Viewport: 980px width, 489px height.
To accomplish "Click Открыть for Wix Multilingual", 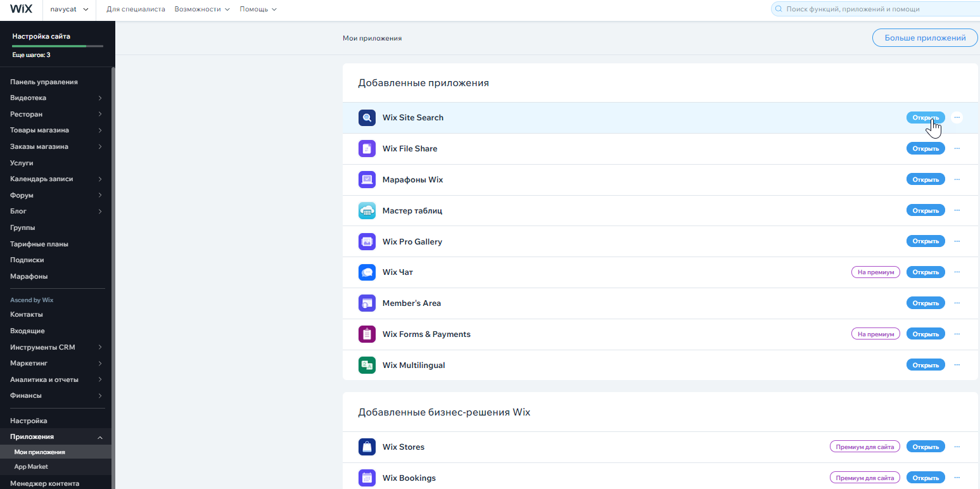I will [926, 365].
